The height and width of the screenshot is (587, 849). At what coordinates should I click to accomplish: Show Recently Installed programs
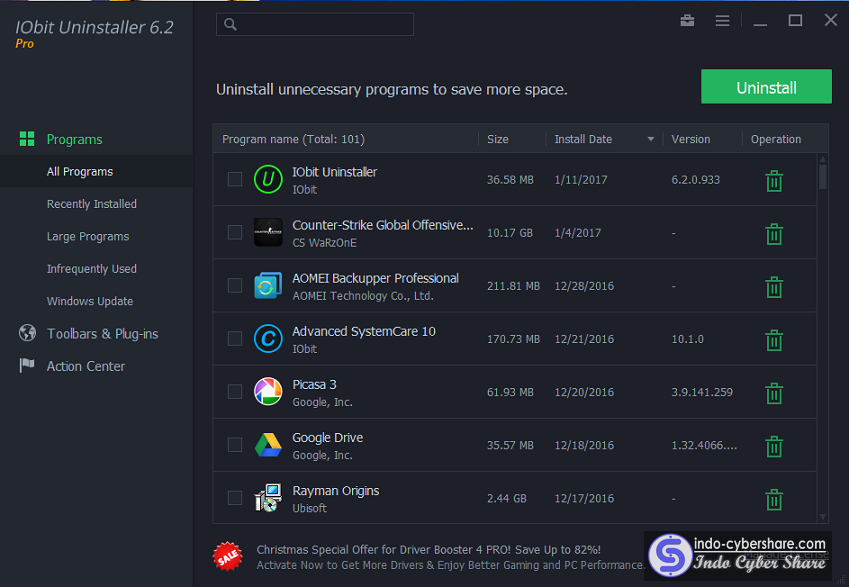tap(92, 204)
